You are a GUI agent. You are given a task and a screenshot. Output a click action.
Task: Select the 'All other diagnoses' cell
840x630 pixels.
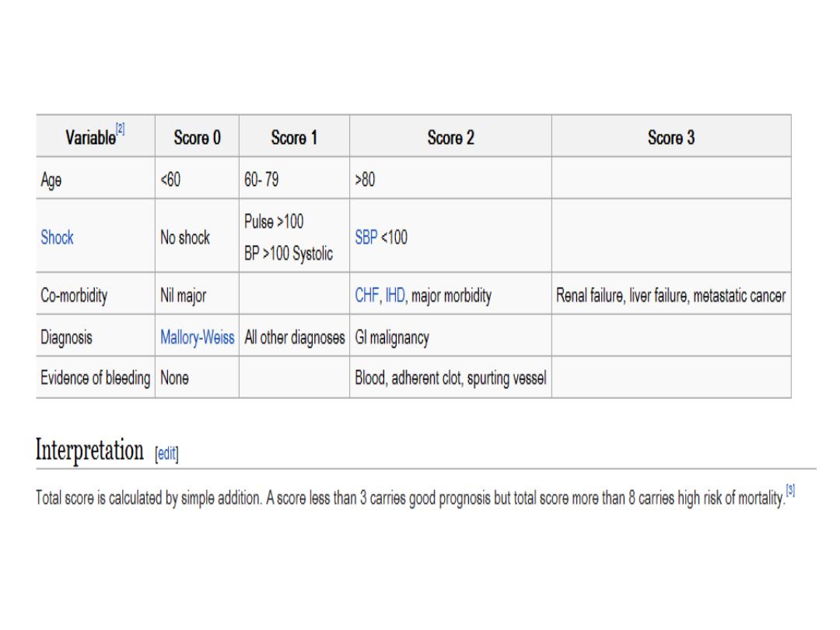point(294,338)
